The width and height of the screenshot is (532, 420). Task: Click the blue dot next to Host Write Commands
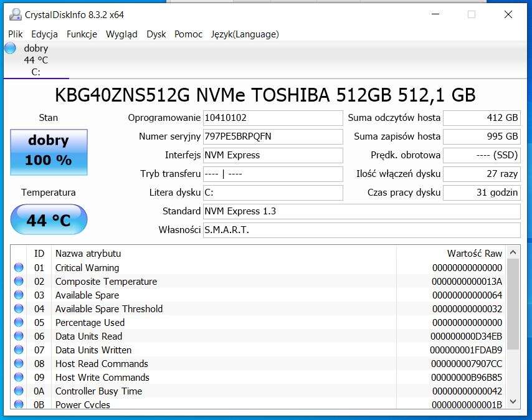click(x=19, y=377)
